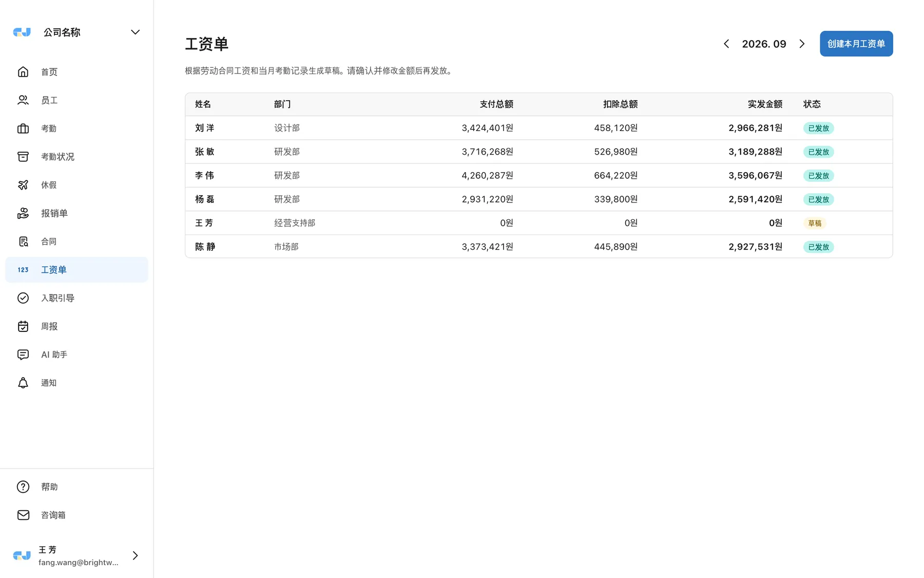The width and height of the screenshot is (924, 578).
Task: Go to previous month arrow before 2026. 09
Action: coord(726,44)
